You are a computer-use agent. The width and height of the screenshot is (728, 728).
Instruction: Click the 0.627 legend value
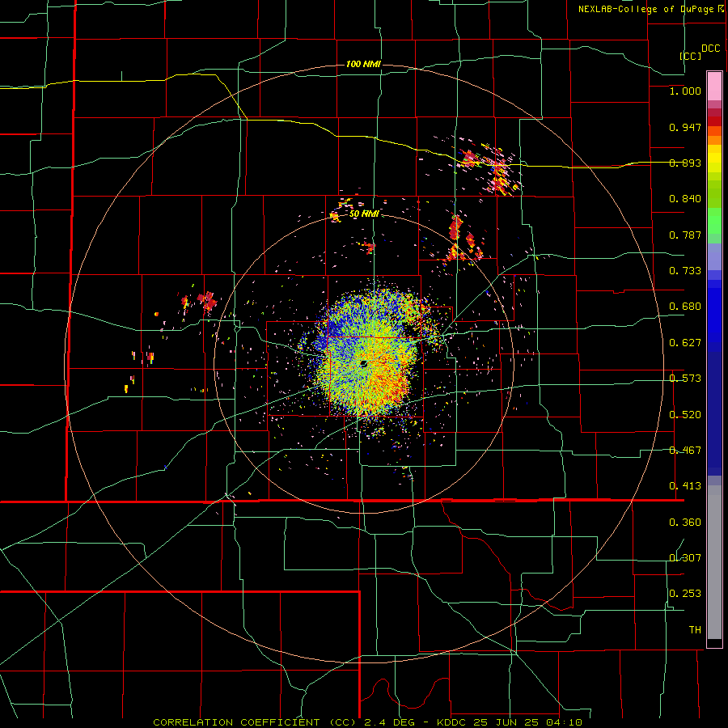685,343
